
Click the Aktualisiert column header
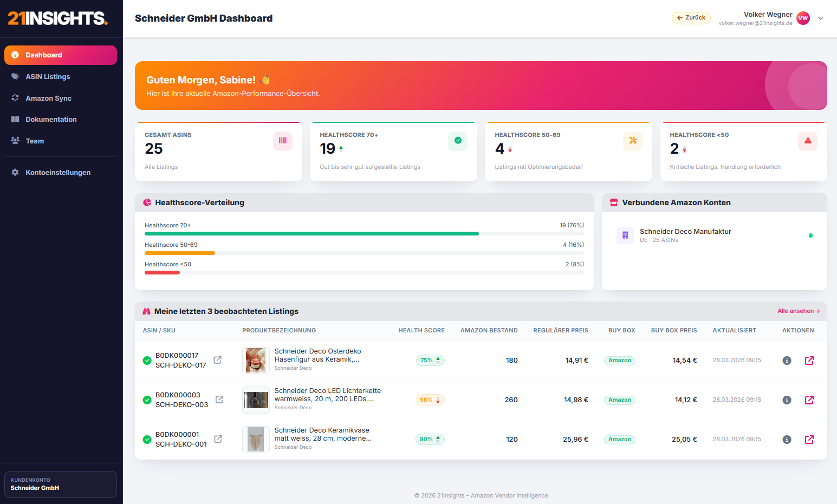click(x=735, y=330)
